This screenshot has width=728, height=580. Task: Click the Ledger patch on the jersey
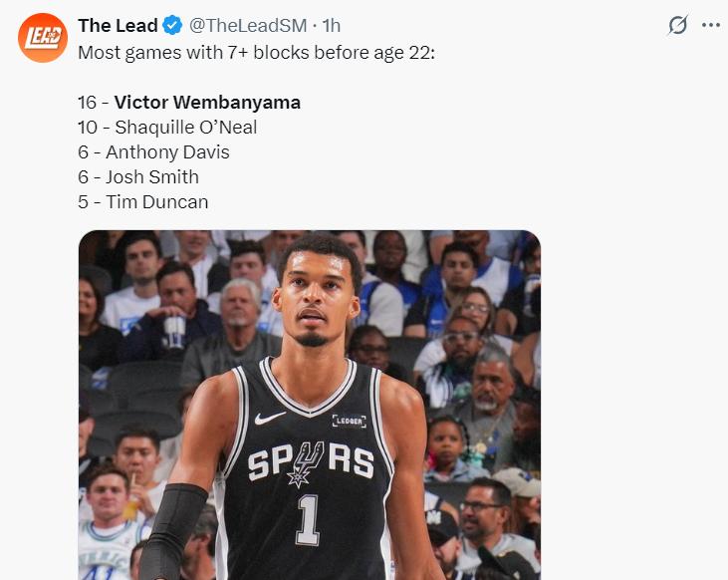tap(349, 421)
